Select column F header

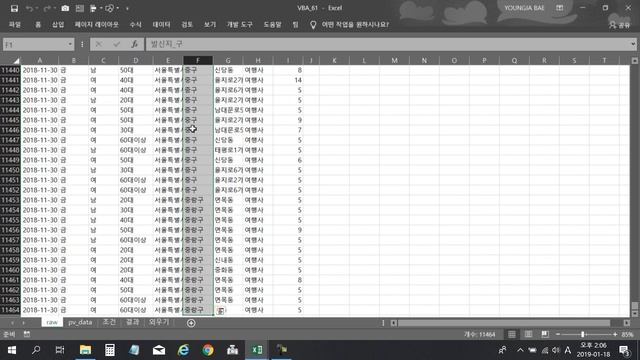[198, 60]
